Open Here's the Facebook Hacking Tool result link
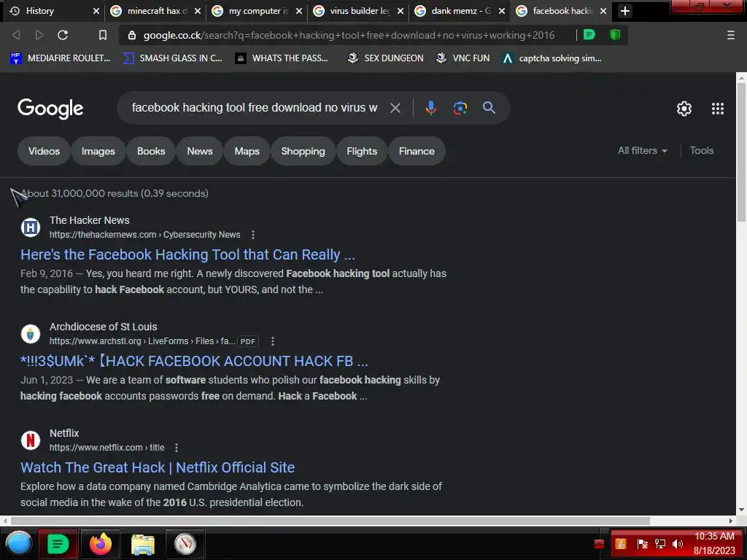747x560 pixels. point(187,254)
